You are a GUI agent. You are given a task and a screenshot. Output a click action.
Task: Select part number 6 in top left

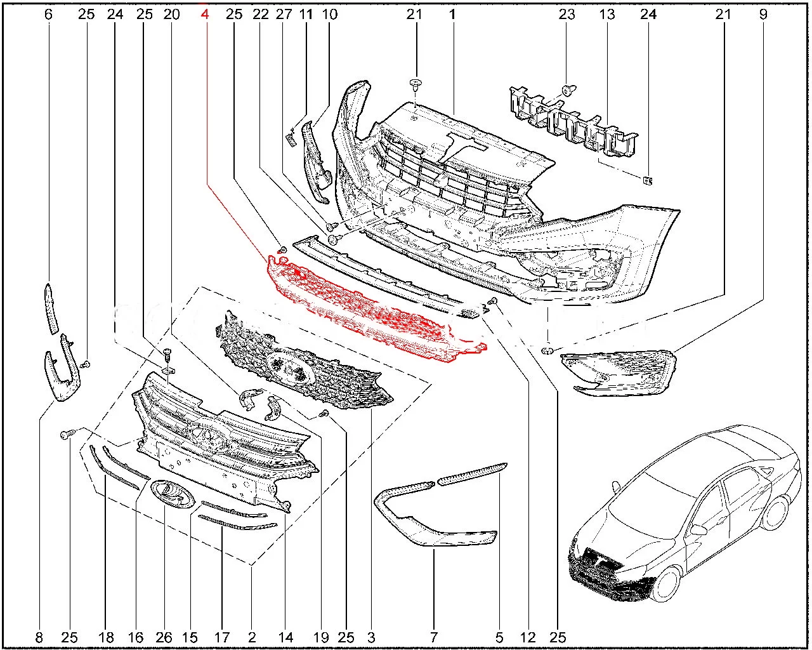[x=48, y=14]
